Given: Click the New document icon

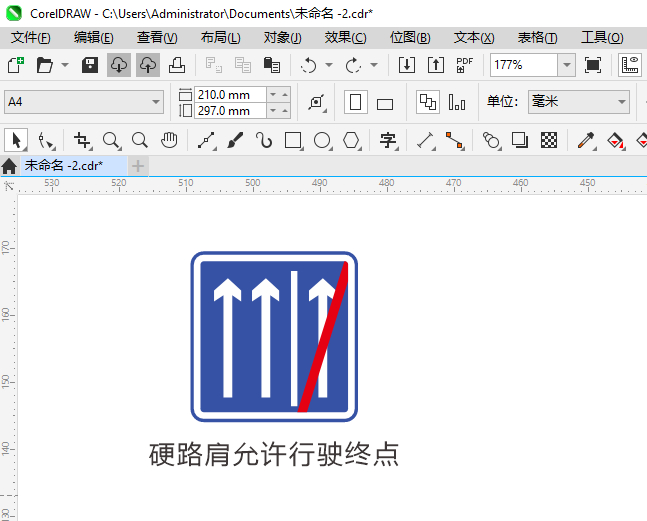Looking at the screenshot, I should [16, 65].
